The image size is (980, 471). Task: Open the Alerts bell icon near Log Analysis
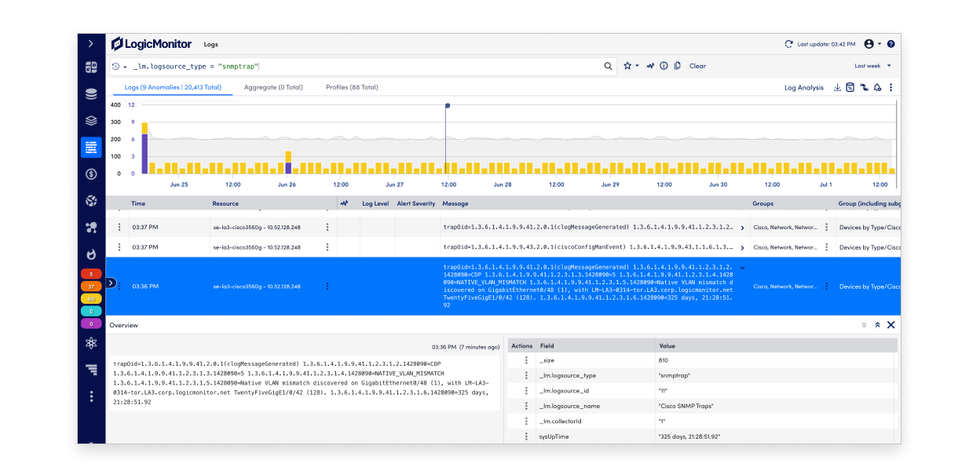click(878, 87)
